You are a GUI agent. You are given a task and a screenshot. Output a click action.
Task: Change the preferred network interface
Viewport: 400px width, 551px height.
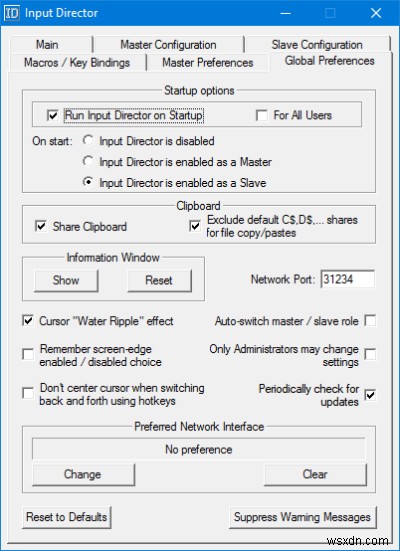tap(83, 474)
